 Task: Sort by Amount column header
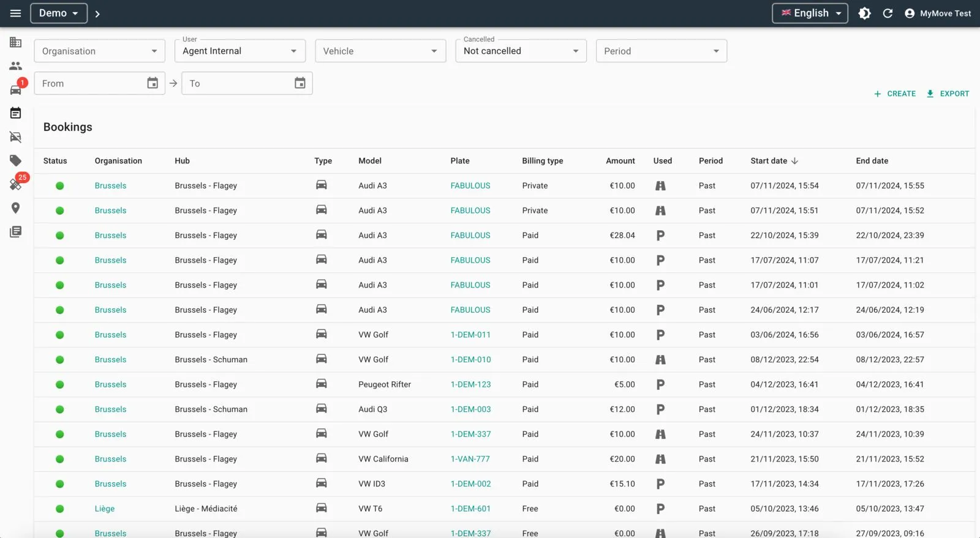coord(620,161)
